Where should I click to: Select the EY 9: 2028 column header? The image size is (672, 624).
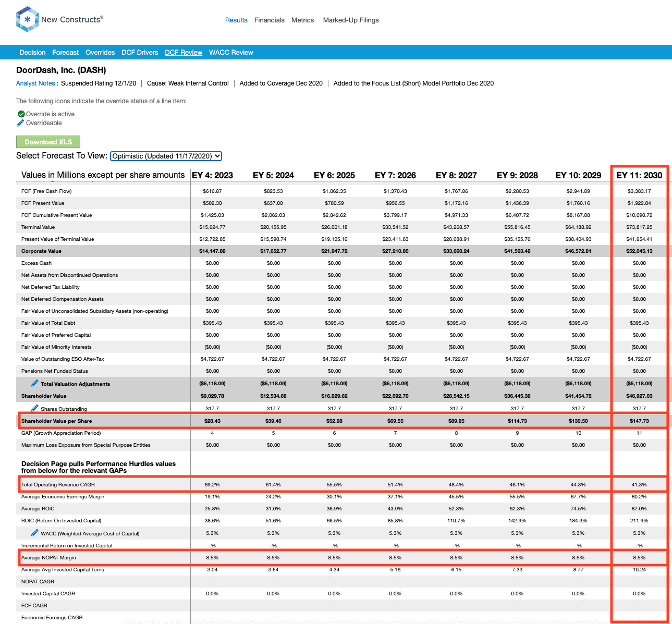tap(517, 175)
